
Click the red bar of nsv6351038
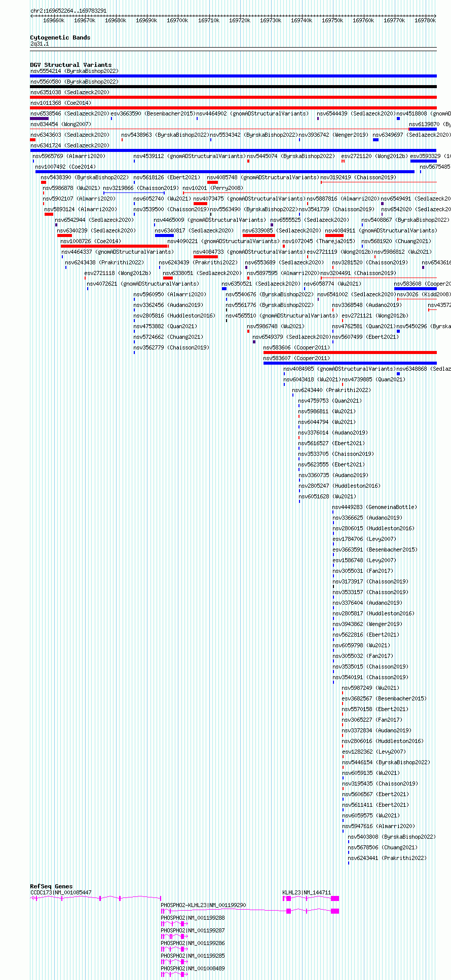pyautogui.click(x=233, y=97)
